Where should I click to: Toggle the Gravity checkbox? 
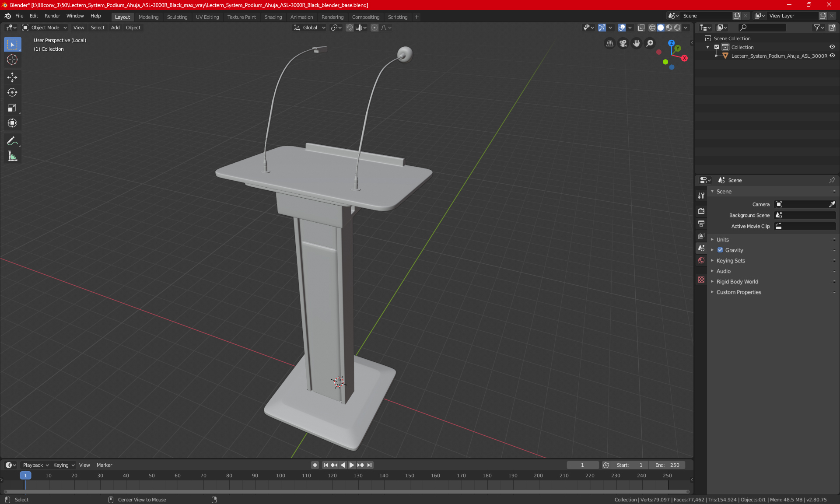pyautogui.click(x=720, y=250)
